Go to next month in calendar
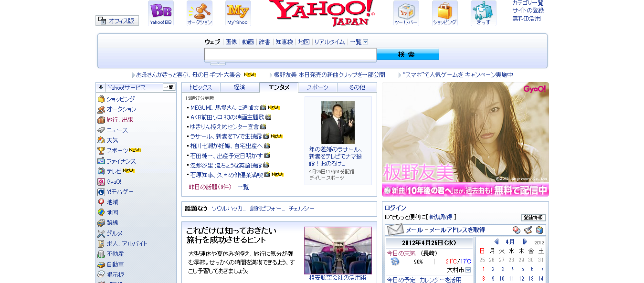 [525, 241]
